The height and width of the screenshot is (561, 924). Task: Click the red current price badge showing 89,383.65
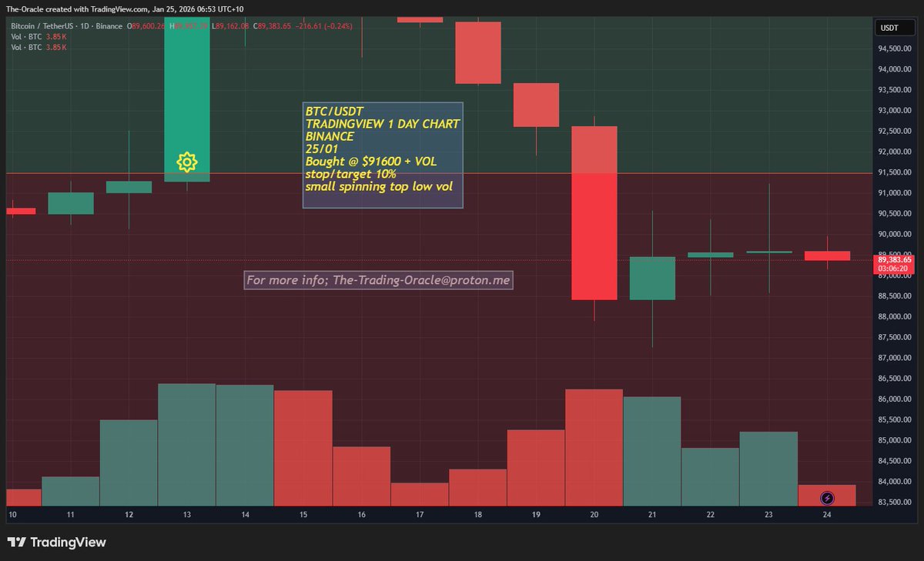pos(895,260)
